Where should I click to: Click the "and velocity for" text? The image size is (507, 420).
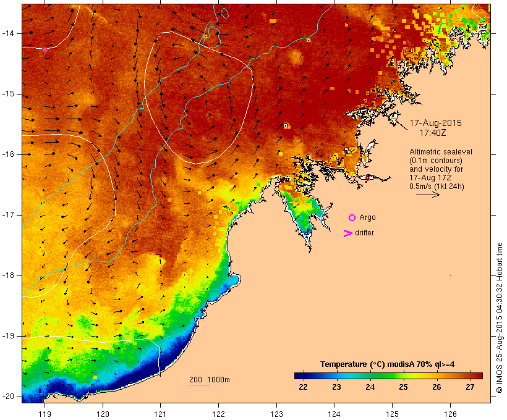point(436,169)
